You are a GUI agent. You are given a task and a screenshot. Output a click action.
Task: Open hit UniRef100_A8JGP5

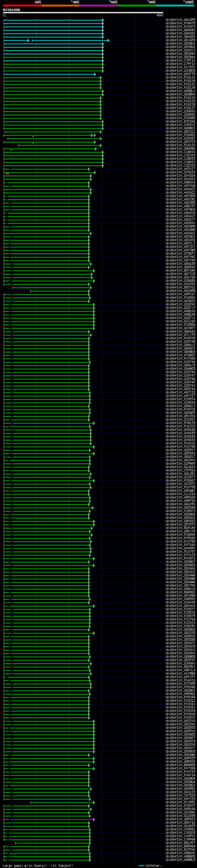click(x=180, y=20)
